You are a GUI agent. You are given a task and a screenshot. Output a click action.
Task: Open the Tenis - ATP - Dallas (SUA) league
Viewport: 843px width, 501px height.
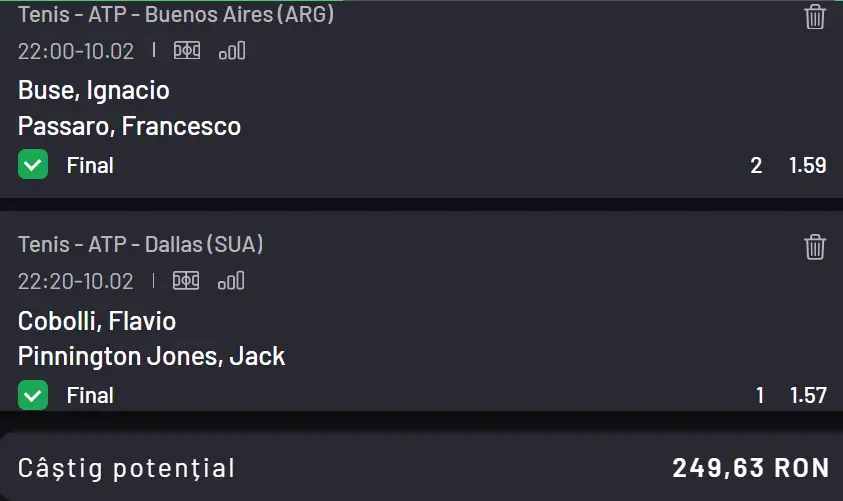[x=141, y=245]
